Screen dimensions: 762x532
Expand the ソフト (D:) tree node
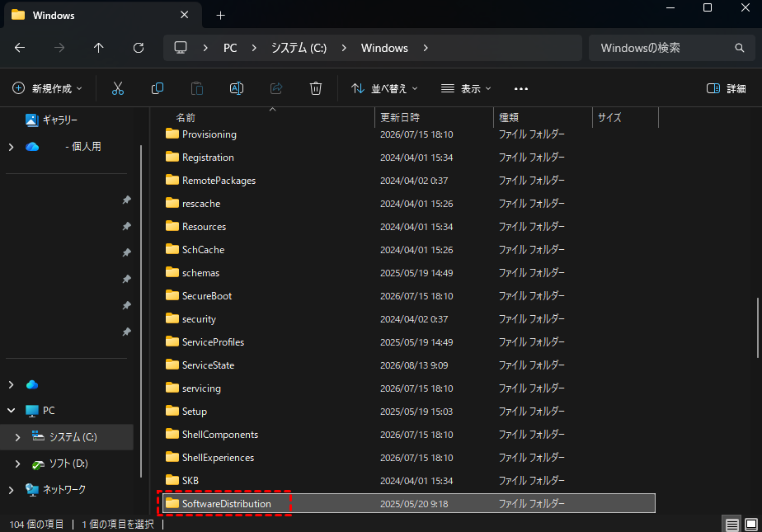(x=17, y=464)
